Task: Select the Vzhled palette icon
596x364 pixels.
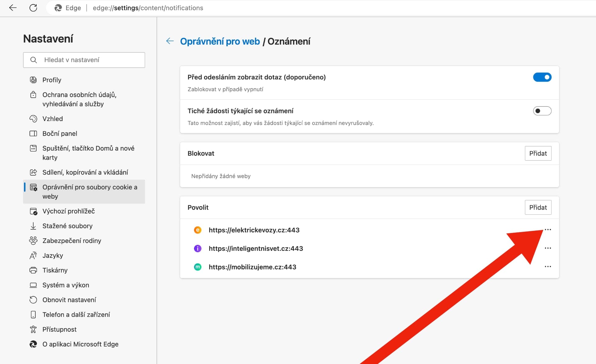Action: click(x=33, y=119)
